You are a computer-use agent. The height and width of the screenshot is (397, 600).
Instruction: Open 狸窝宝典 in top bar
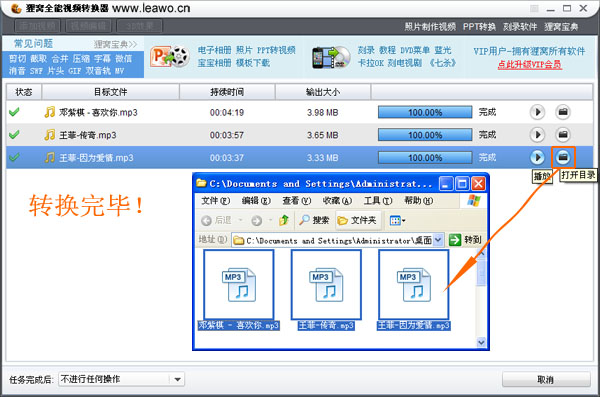[x=561, y=26]
